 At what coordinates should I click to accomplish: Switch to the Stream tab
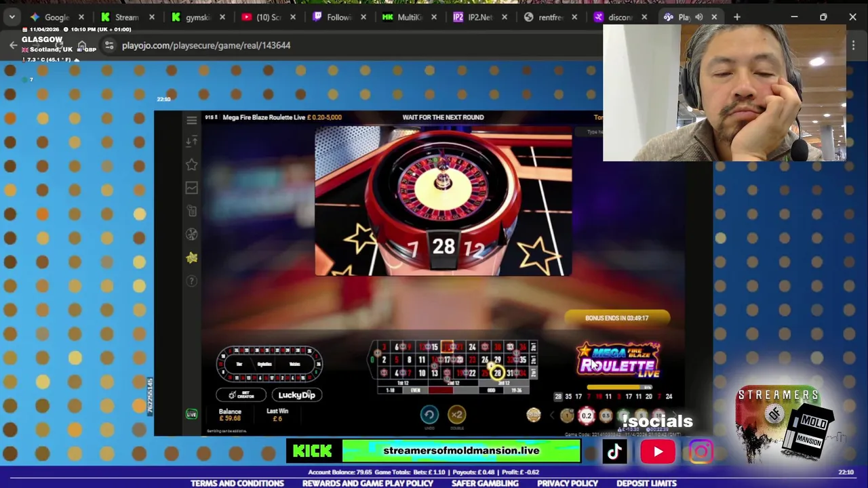click(x=126, y=17)
